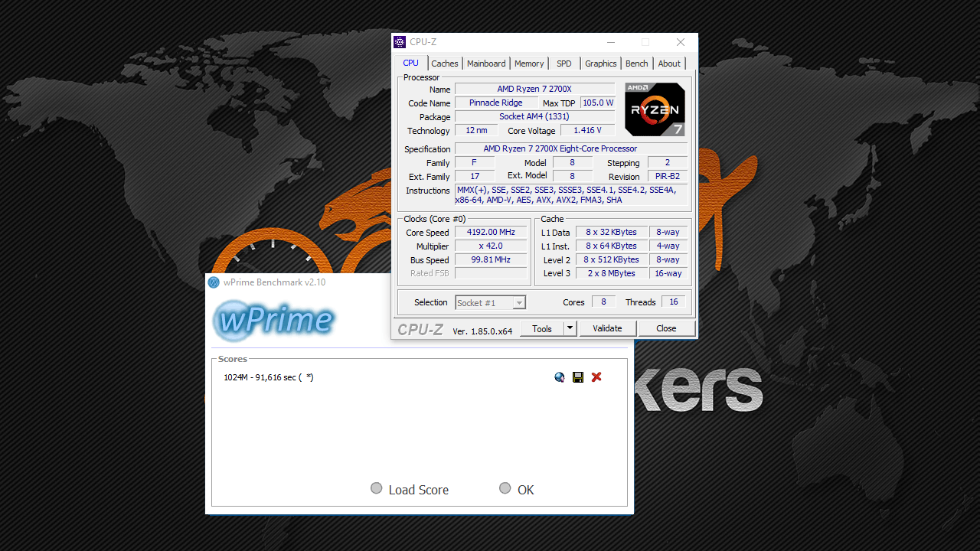Click the AMD Ryzen 7 processor logo

coord(655,109)
